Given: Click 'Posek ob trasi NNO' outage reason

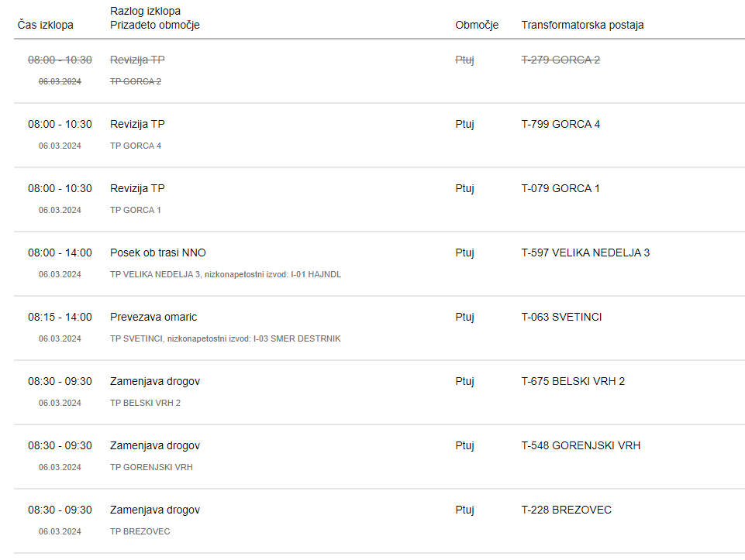Looking at the screenshot, I should [158, 253].
